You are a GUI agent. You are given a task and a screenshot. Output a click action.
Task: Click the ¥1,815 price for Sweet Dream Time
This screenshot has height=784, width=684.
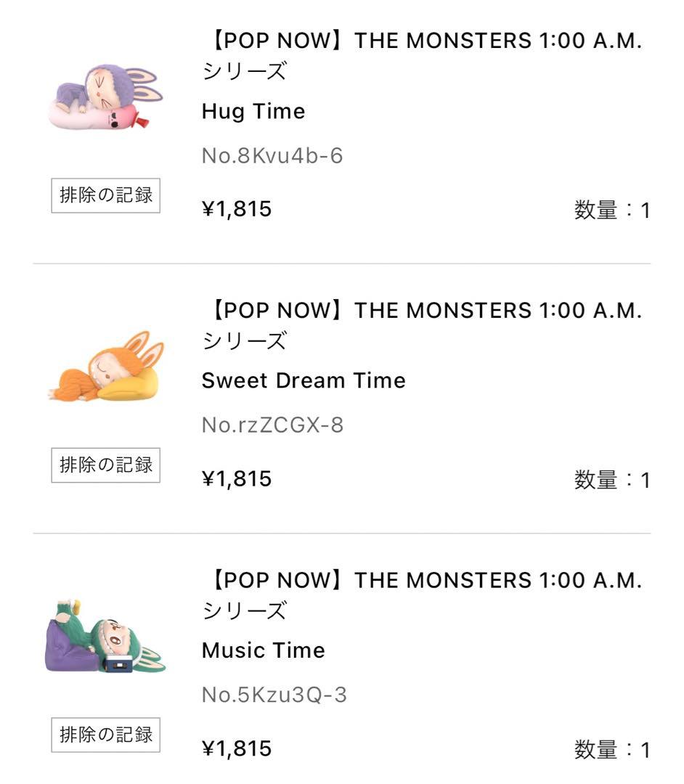coord(237,479)
